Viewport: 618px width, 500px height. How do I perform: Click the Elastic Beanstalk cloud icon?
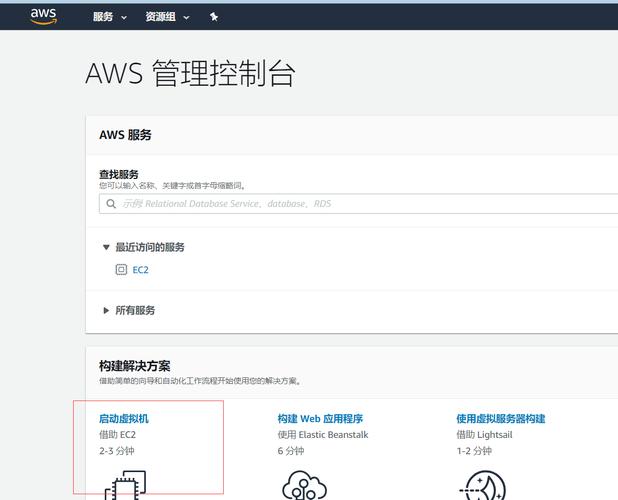[304, 485]
